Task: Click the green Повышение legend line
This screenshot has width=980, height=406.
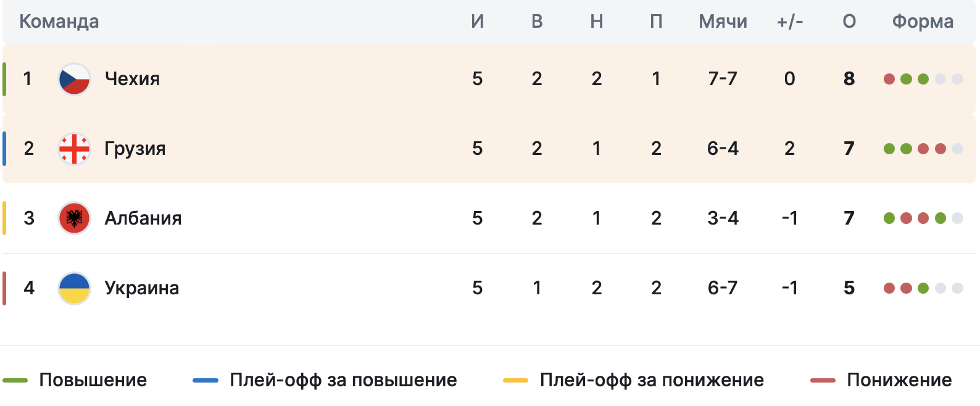Action: [15, 381]
